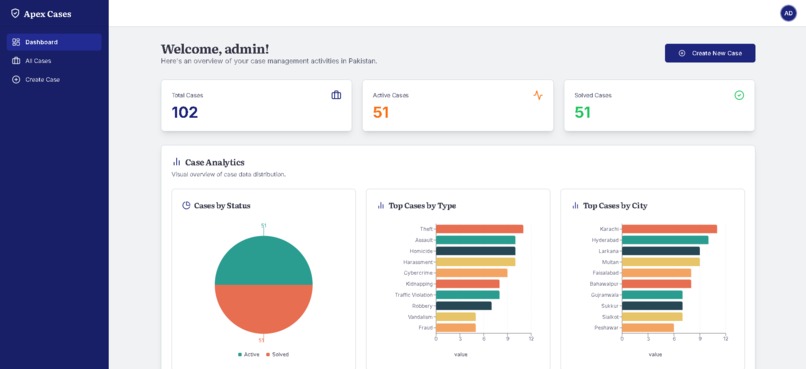Click the Faisalabad bar in Cases by City
This screenshot has width=806, height=369.
[x=656, y=273]
